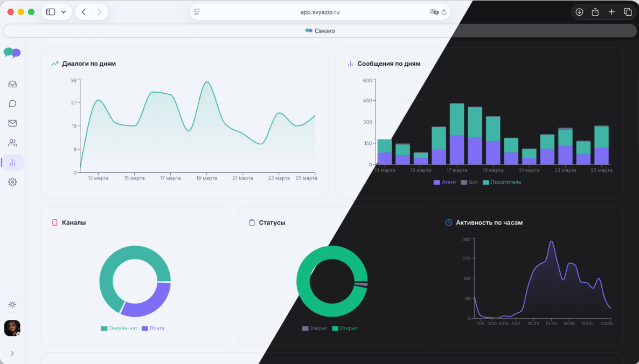This screenshot has height=364, width=639.
Task: Go forward with the Safari forward arrow
Action: coord(99,12)
